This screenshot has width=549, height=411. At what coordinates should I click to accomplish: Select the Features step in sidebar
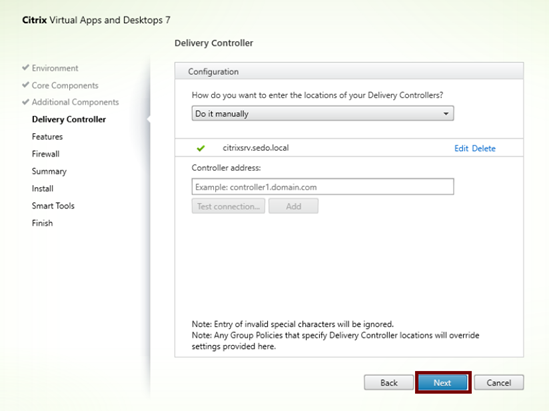pos(47,137)
